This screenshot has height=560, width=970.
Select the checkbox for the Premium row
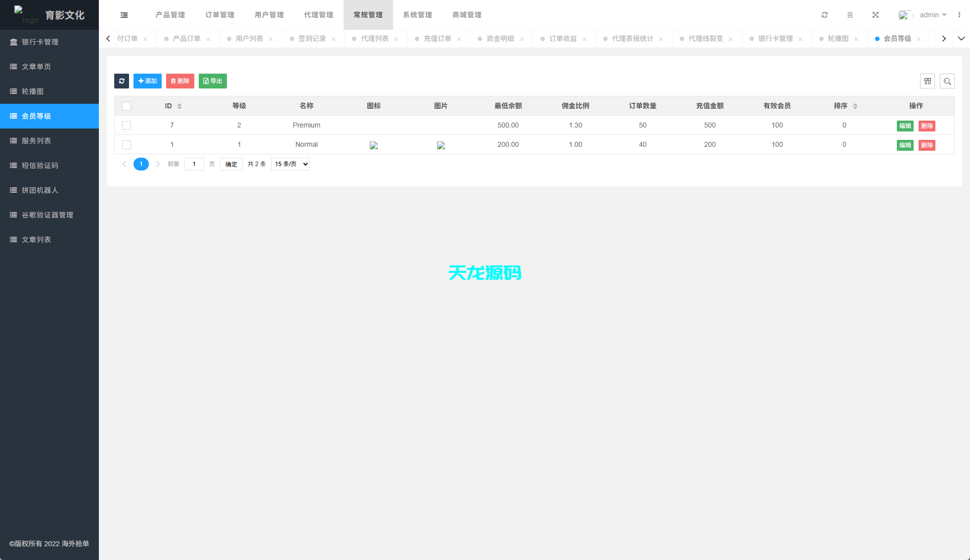(127, 125)
